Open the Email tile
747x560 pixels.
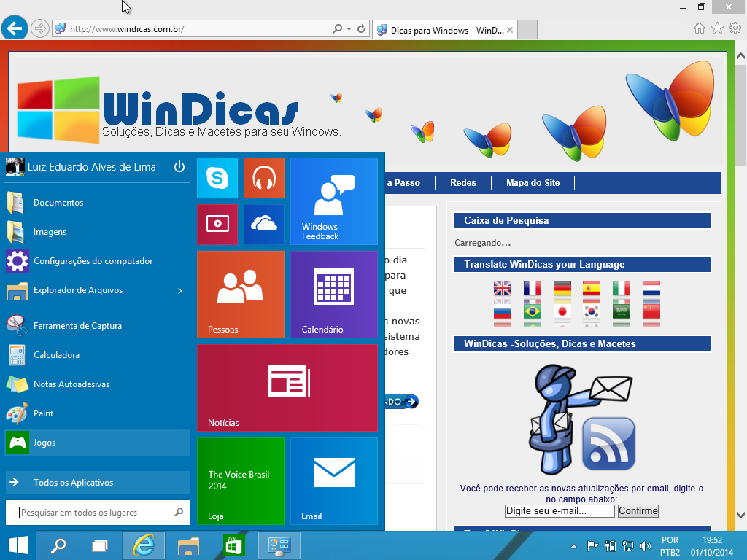coord(334,481)
